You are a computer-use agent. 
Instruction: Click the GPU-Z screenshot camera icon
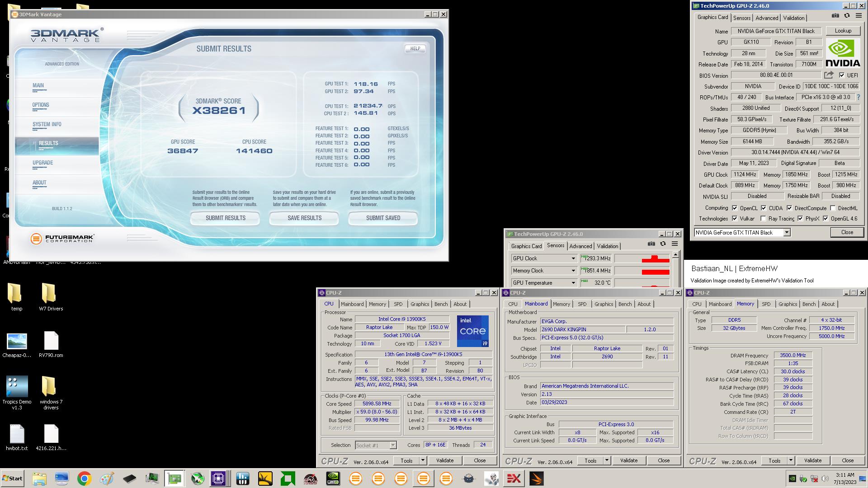pos(835,15)
